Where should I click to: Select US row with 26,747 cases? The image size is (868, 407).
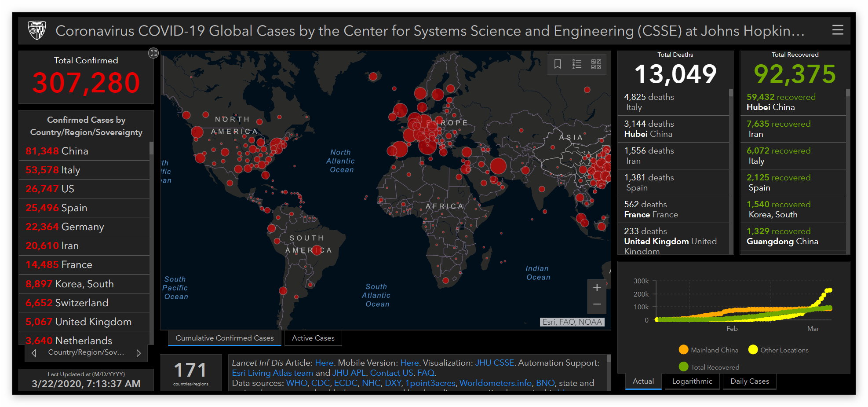pos(84,189)
